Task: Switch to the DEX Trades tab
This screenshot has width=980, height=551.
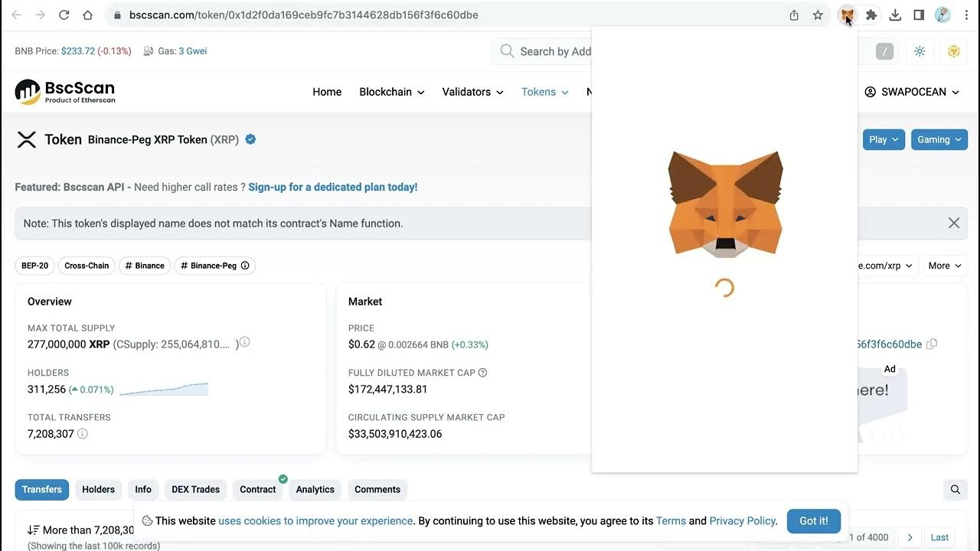Action: [195, 490]
